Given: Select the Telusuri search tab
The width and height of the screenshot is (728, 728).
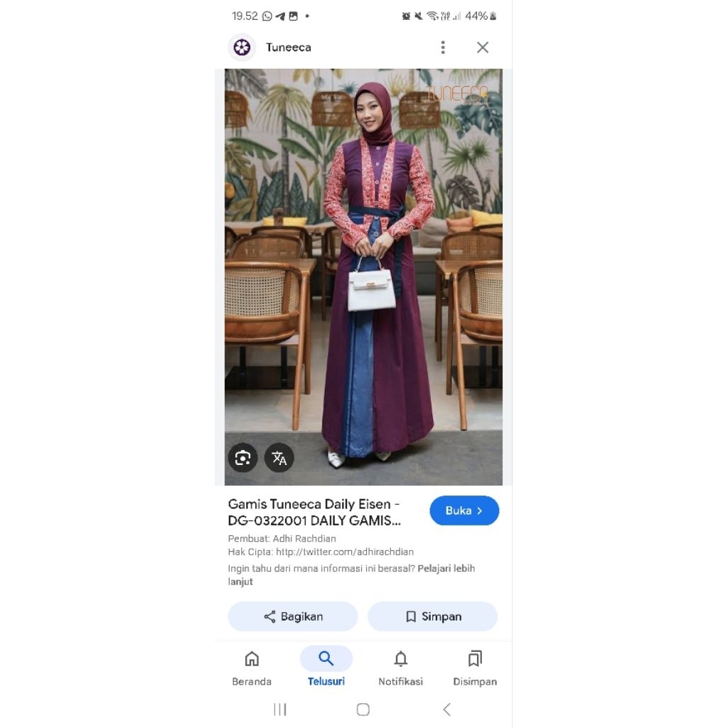Looking at the screenshot, I should point(326,668).
